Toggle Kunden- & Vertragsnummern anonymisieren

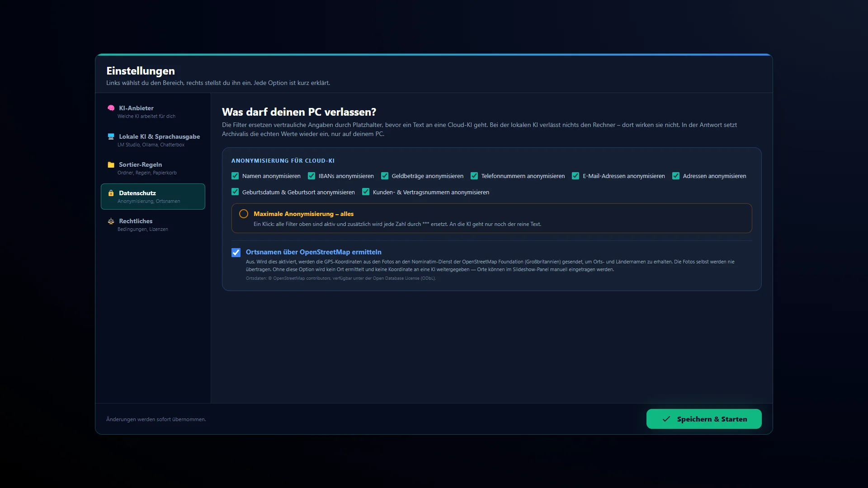tap(366, 192)
